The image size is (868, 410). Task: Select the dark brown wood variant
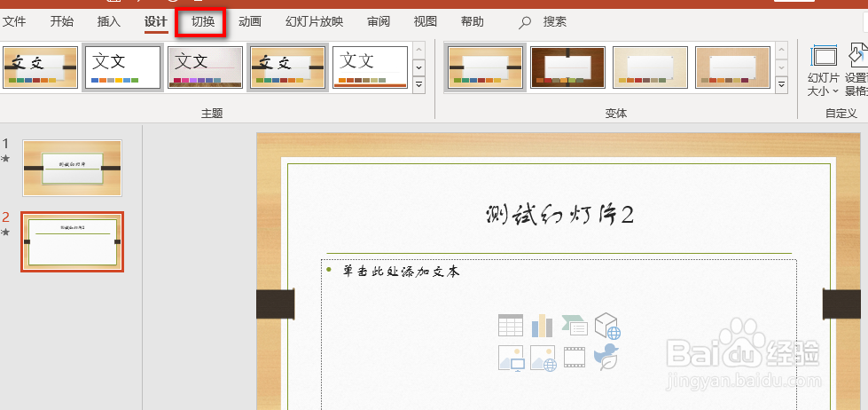[567, 67]
